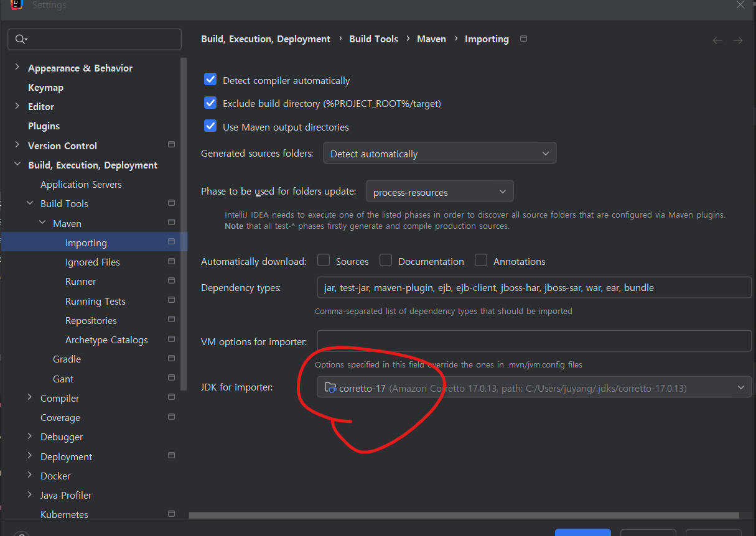Uncheck Detect compiler automatically
756x536 pixels.
(210, 80)
